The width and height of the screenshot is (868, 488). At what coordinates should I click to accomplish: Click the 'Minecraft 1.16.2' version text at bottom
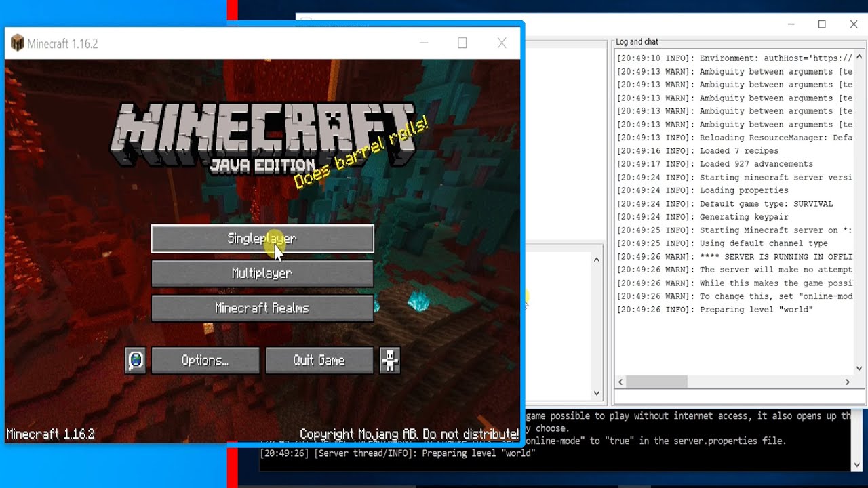pos(50,434)
